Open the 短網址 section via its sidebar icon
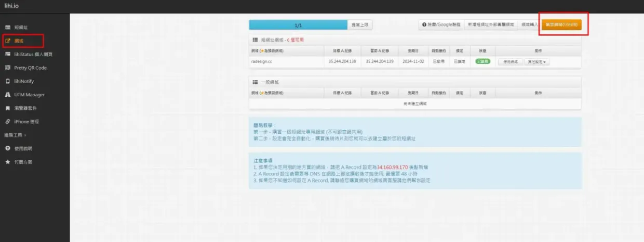 (x=7, y=27)
